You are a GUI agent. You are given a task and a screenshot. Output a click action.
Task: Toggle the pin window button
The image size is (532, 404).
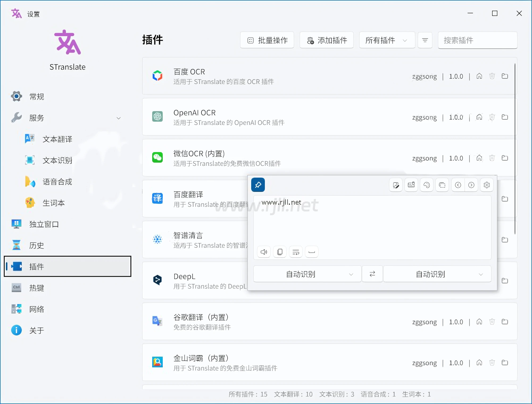(258, 185)
